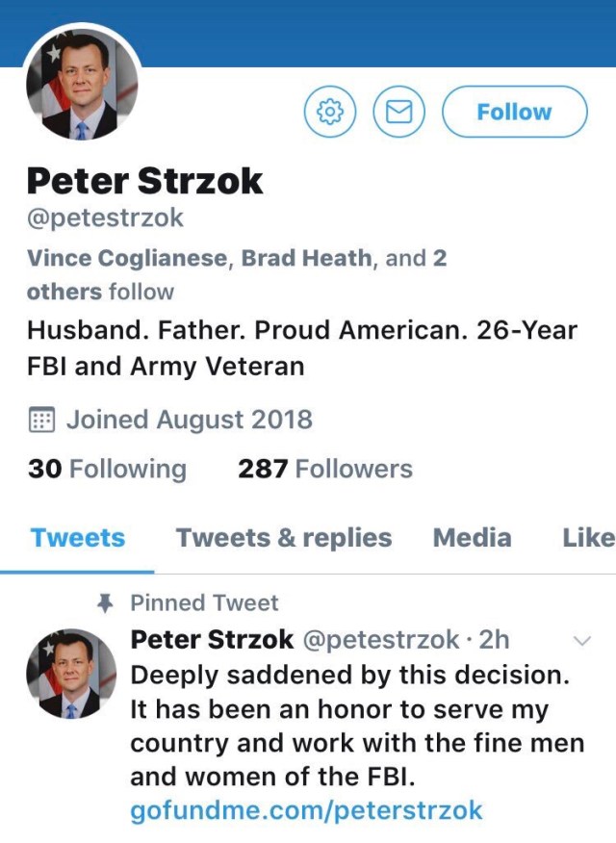Click the calendar icon beside join date
The image size is (616, 843).
click(40, 420)
